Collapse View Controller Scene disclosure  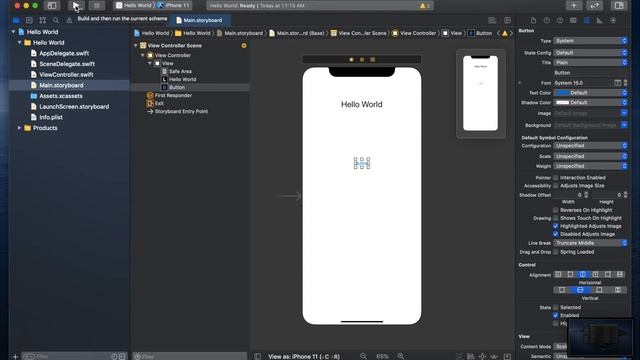(136, 46)
